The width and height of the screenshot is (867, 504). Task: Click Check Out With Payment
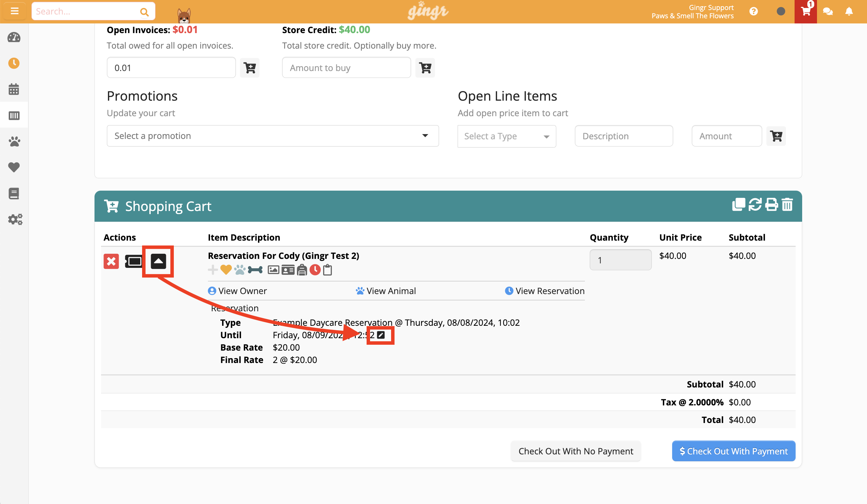pyautogui.click(x=734, y=451)
